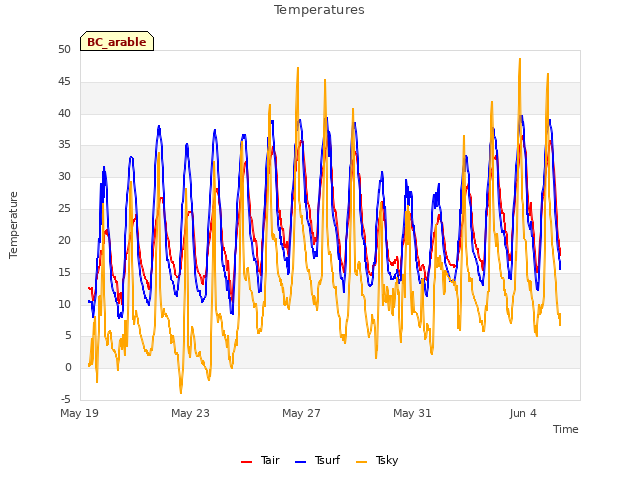Click the May 19 x-axis label
Image resolution: width=640 pixels, height=480 pixels.
(x=79, y=413)
